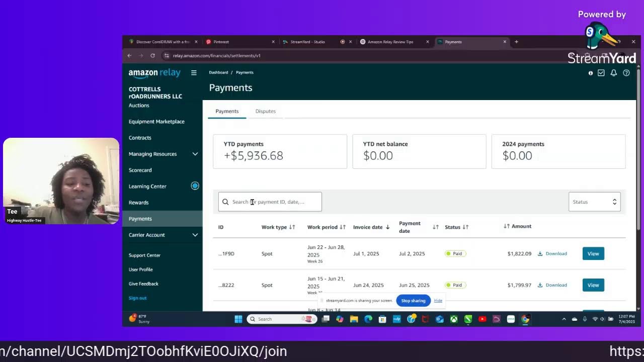644x362 pixels.
Task: Download payment of $1,822.09
Action: [552, 253]
